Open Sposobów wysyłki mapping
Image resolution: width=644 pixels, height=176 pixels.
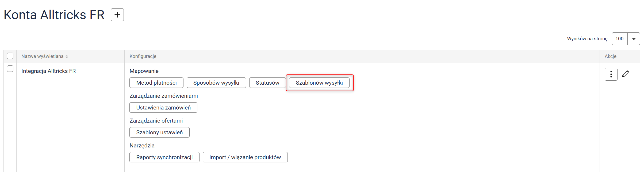click(x=216, y=83)
